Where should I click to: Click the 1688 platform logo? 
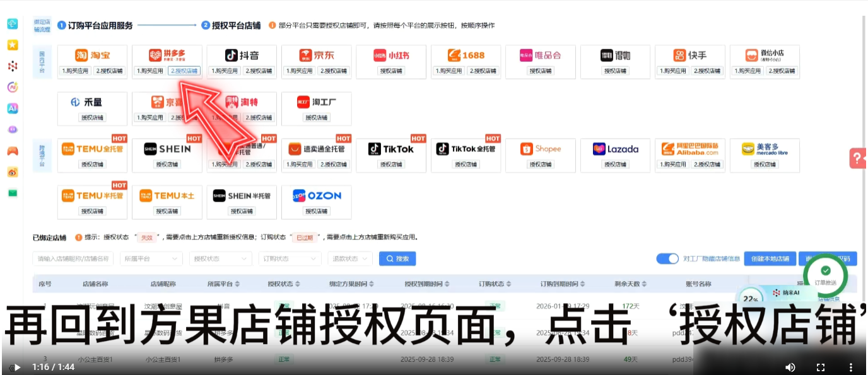coord(466,55)
